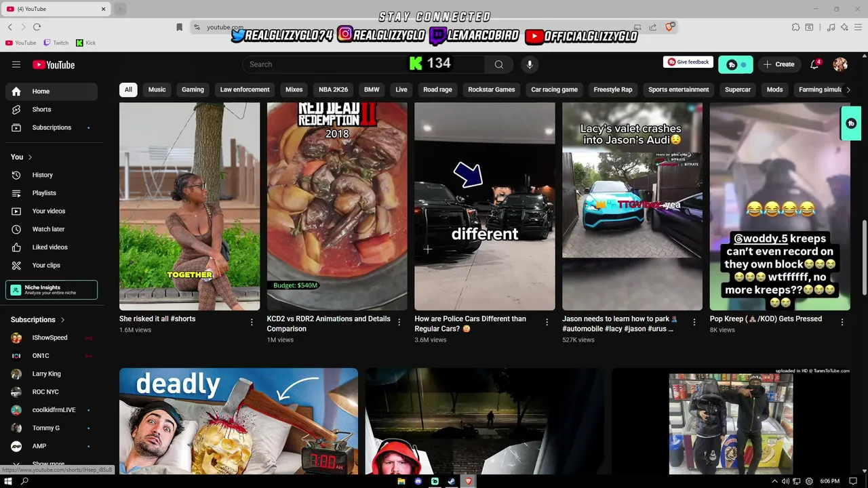The image size is (868, 488).
Task: Open Steam from the taskbar
Action: pos(452,481)
